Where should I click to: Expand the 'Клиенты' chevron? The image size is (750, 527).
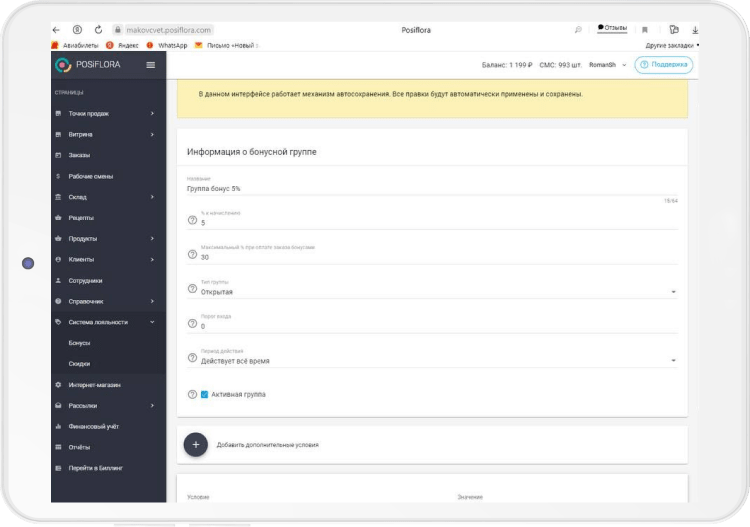pos(152,259)
